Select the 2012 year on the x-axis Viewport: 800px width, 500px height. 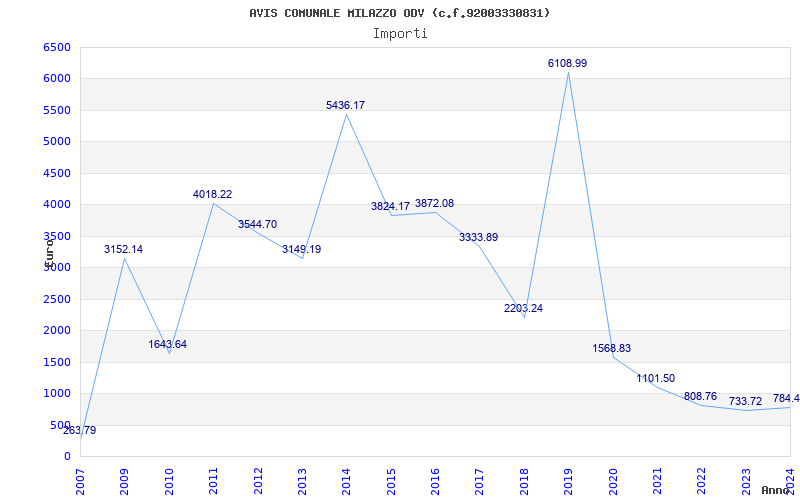(x=258, y=481)
